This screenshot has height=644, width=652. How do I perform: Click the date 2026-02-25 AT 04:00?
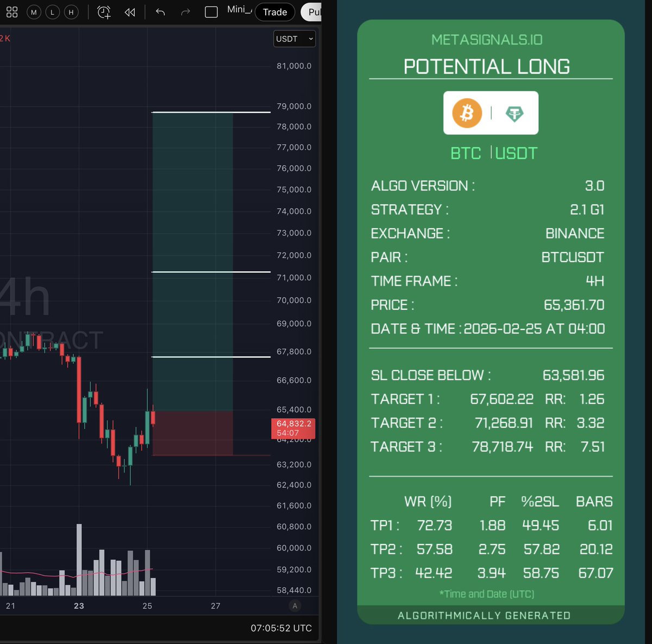point(534,329)
